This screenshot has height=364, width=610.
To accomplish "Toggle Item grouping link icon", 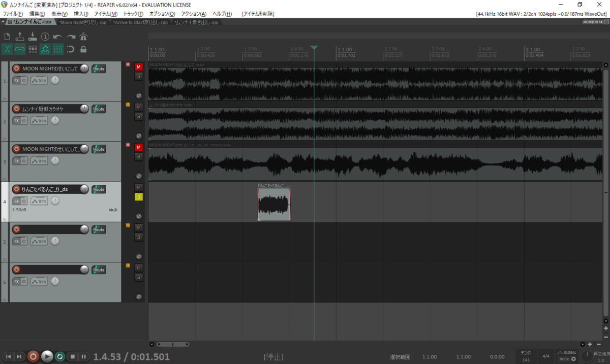I will [x=20, y=49].
